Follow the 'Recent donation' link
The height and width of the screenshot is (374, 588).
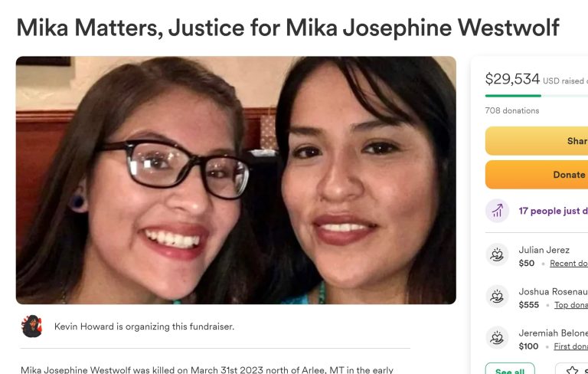(569, 264)
